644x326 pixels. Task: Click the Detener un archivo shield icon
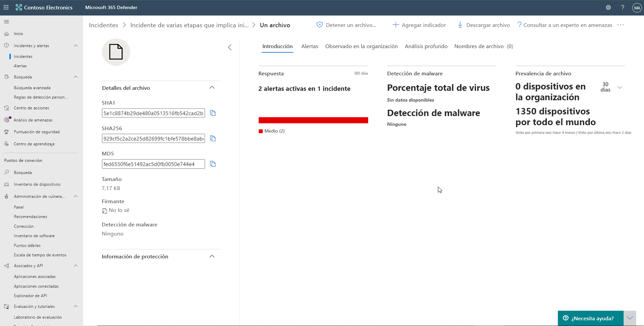(320, 25)
